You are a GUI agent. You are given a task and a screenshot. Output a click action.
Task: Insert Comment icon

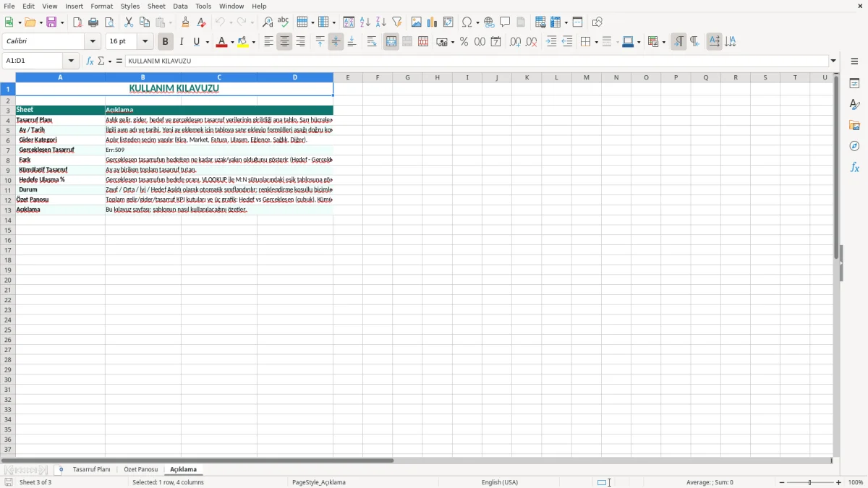click(505, 22)
